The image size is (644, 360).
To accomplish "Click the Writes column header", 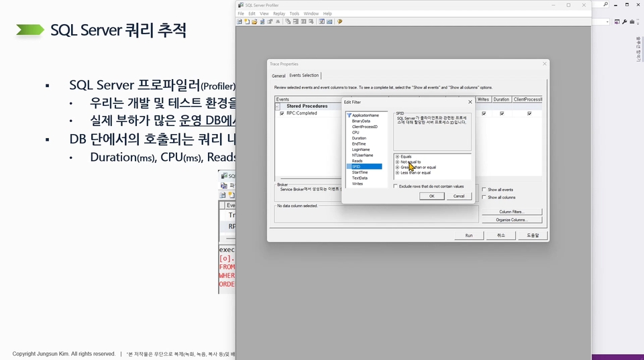I will click(484, 99).
